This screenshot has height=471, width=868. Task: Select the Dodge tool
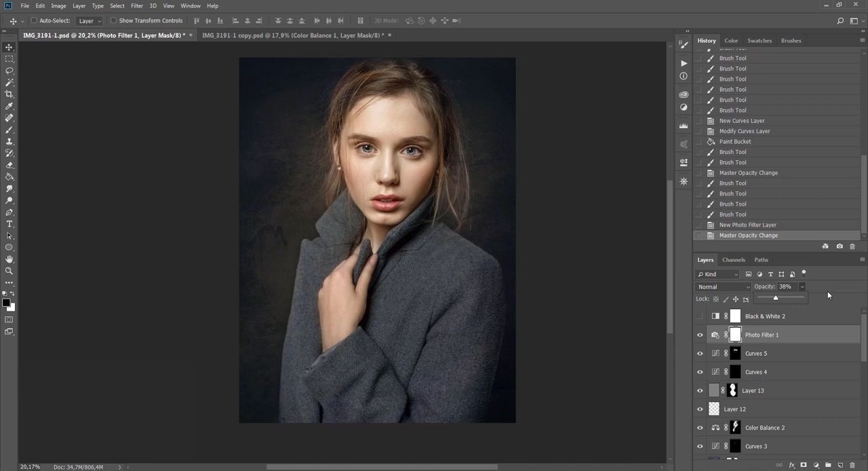[9, 200]
